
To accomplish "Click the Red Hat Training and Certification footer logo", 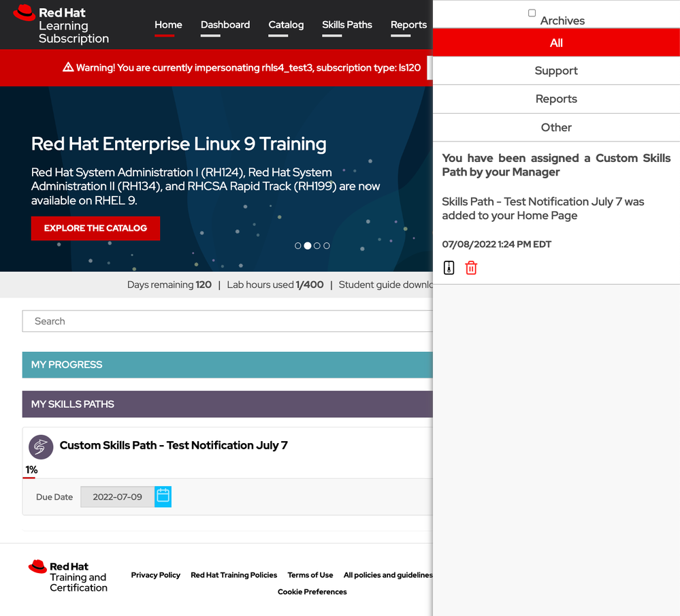I will tap(68, 577).
